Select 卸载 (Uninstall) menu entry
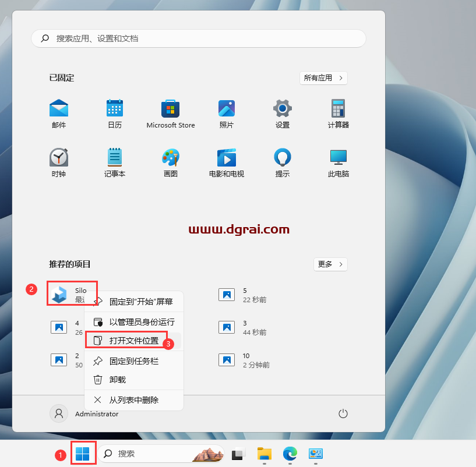 [134, 380]
